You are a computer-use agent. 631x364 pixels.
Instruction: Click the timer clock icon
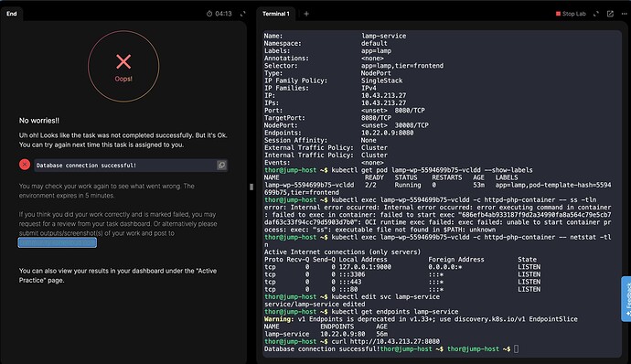tap(209, 14)
